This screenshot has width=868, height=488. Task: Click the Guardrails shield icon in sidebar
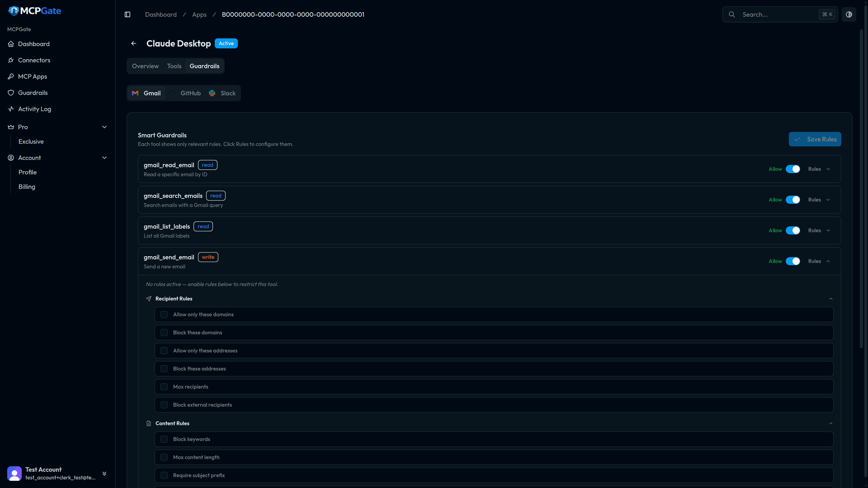coord(11,93)
